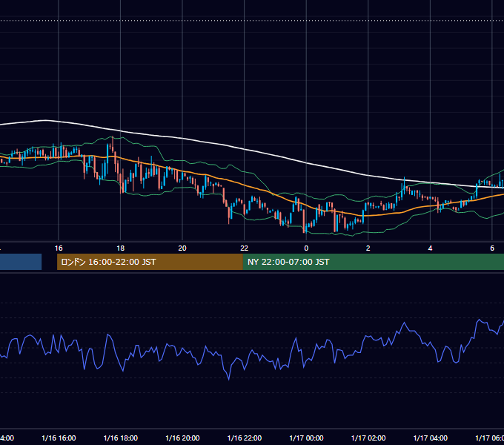Click the blue session bar before London
Image resolution: width=504 pixels, height=445 pixels.
(21, 262)
